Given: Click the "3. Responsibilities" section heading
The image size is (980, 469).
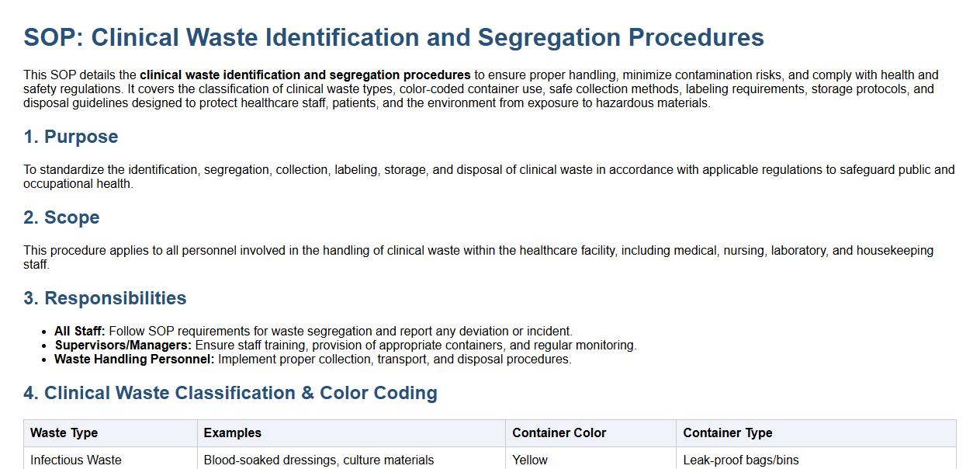Looking at the screenshot, I should pos(105,298).
